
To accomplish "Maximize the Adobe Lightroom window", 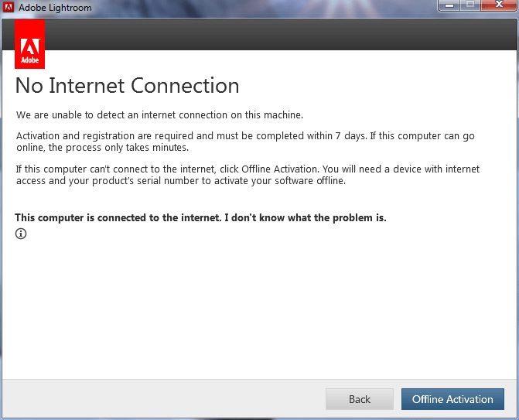I will 470,5.
